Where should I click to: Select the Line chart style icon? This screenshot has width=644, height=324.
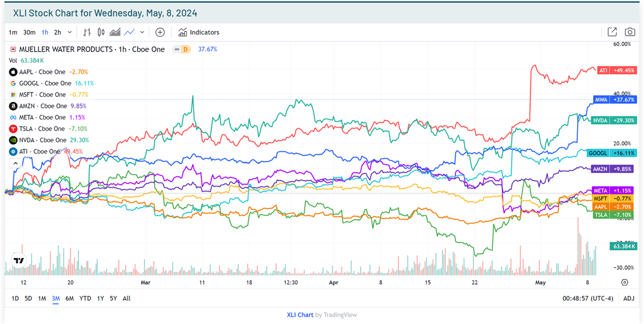point(129,32)
